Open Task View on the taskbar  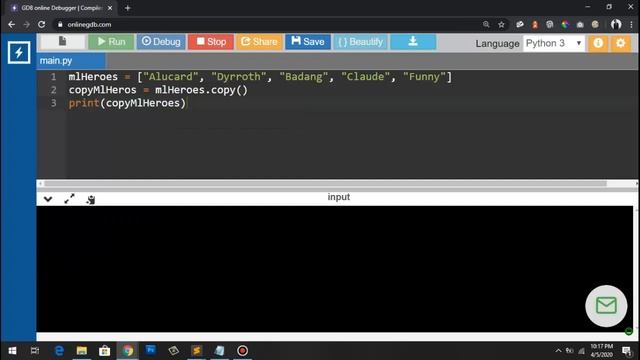(35, 351)
